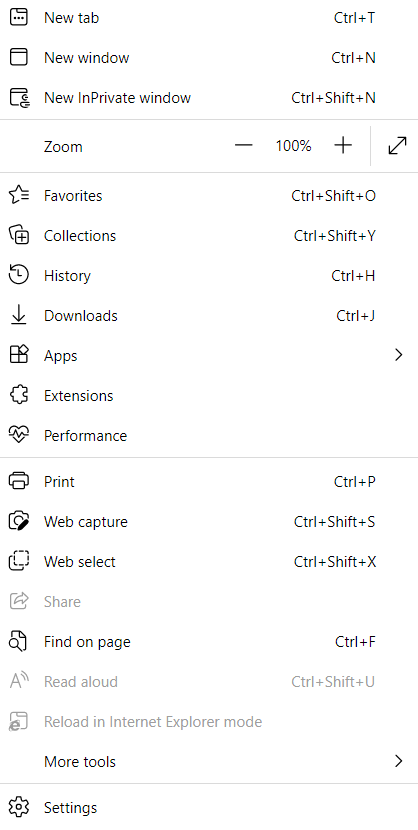Click the Collections icon
The height and width of the screenshot is (830, 418).
click(19, 236)
